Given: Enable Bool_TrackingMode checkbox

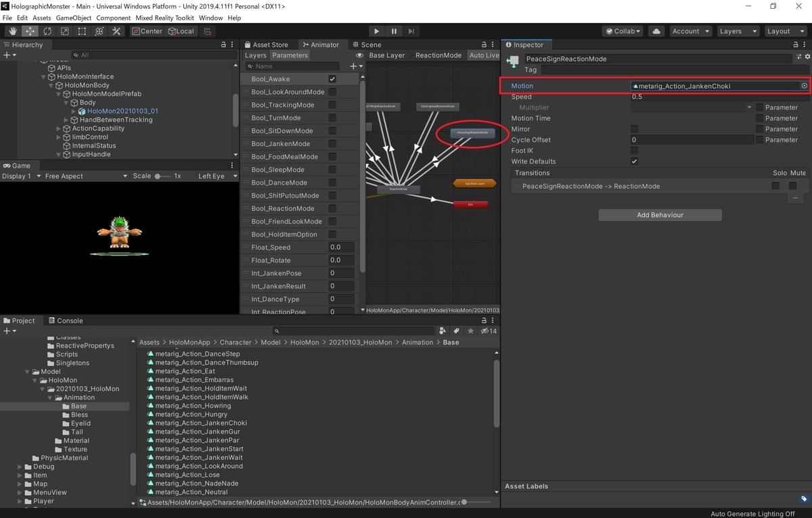Looking at the screenshot, I should pos(332,105).
